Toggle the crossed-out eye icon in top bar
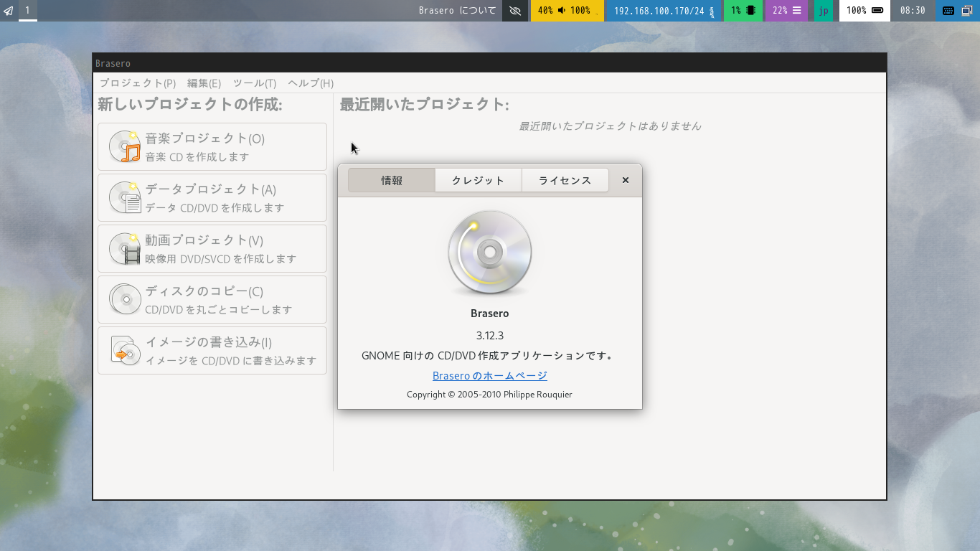The height and width of the screenshot is (551, 980). tap(515, 11)
